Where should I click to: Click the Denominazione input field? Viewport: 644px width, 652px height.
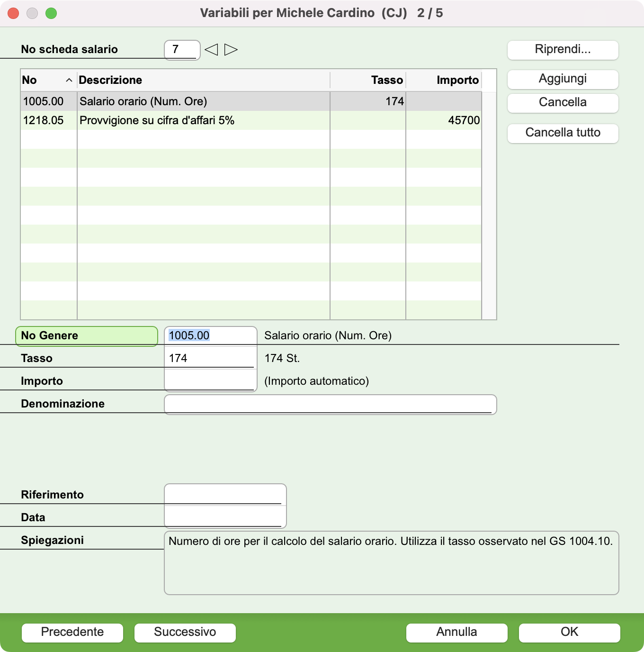[330, 404]
